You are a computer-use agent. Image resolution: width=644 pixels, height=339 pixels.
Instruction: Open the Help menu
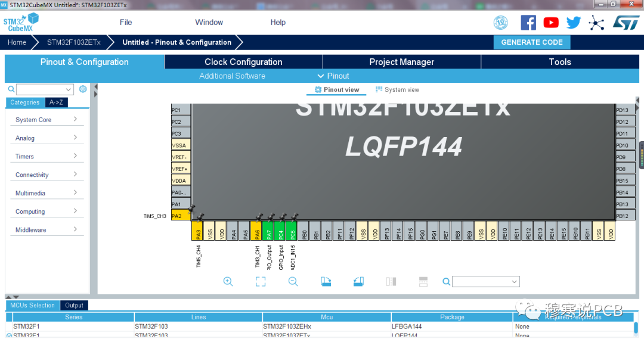pyautogui.click(x=278, y=22)
